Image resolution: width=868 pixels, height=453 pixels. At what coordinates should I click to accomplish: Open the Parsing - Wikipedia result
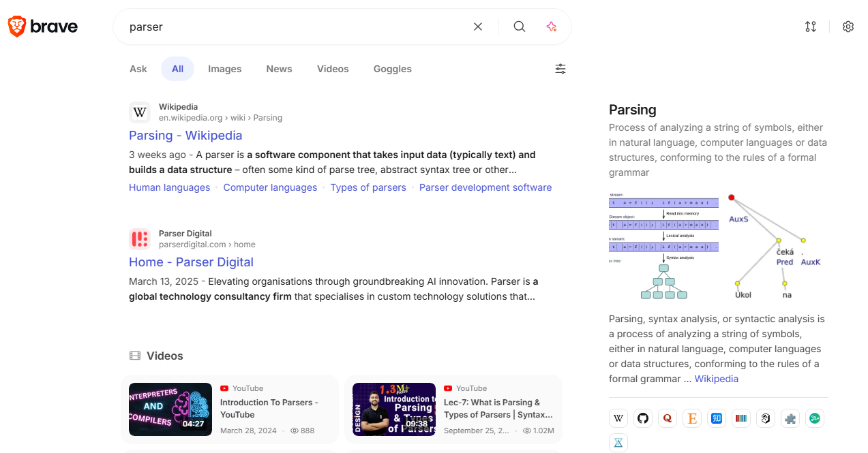click(x=185, y=136)
